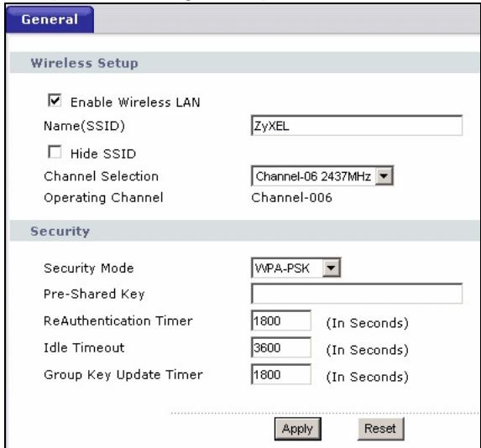Select the Idle Timeout input box
The height and width of the screenshot is (448, 481).
281,347
